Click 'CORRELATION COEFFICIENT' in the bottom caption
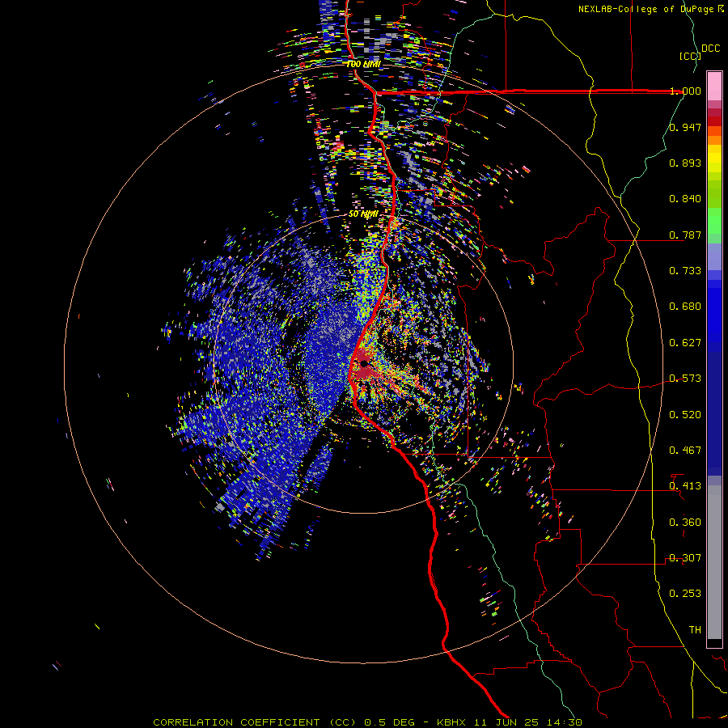This screenshot has height=728, width=728. click(236, 722)
